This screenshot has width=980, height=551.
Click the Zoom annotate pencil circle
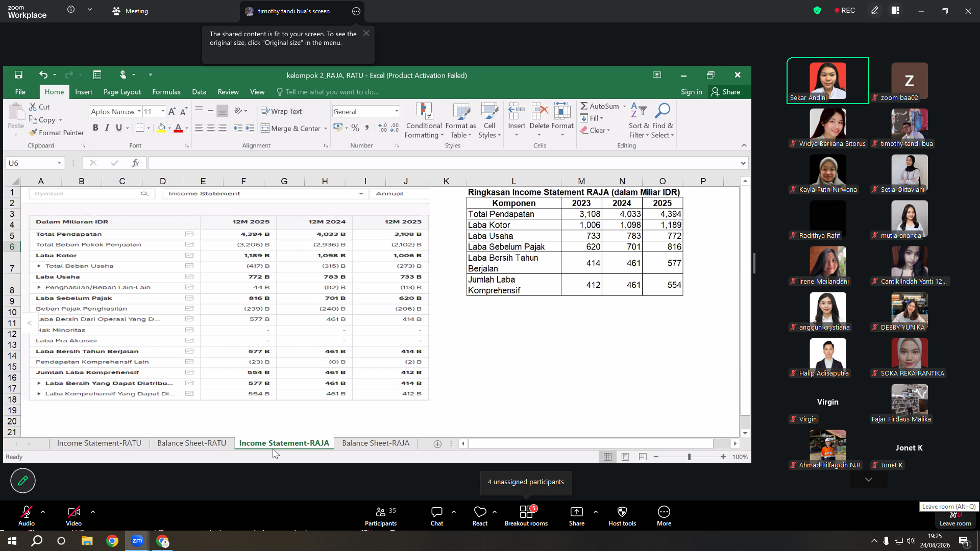tap(23, 481)
